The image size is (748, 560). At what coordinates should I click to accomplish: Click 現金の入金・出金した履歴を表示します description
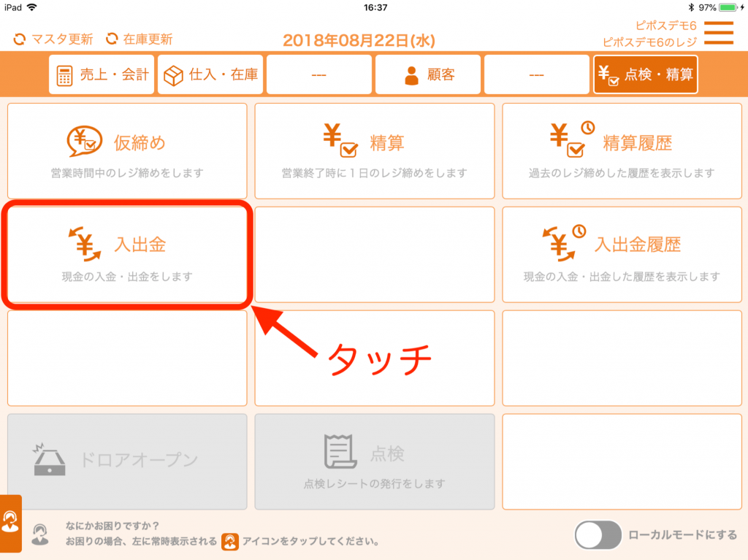[x=622, y=277]
